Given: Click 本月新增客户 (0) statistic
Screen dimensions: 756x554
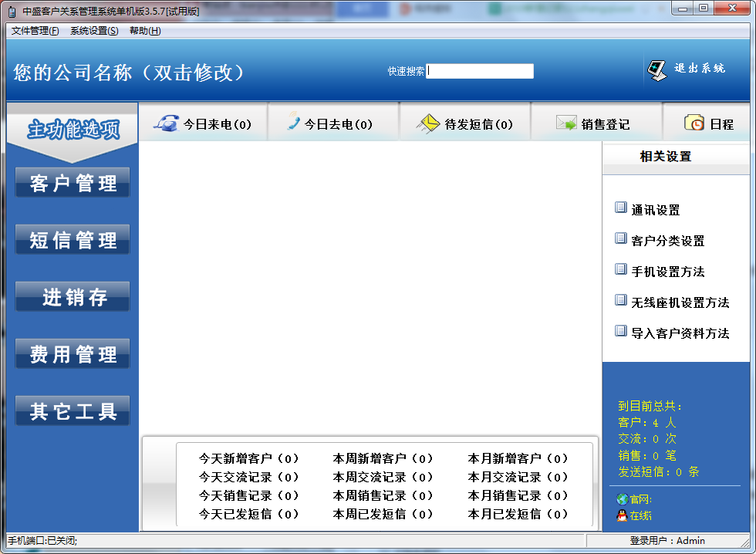Looking at the screenshot, I should (518, 458).
